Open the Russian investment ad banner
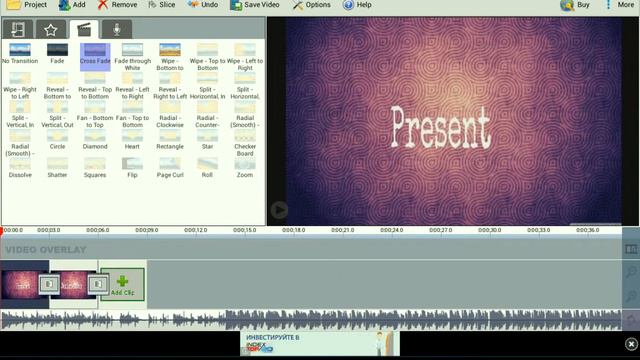 point(320,343)
